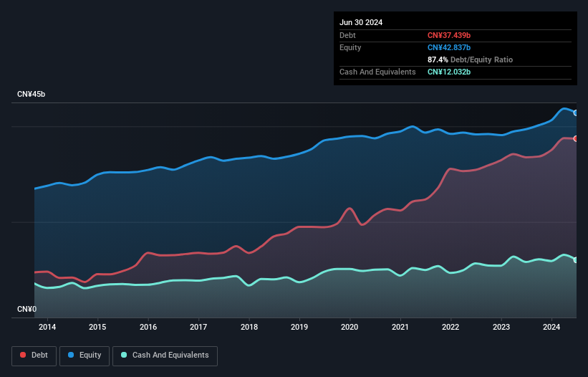This screenshot has width=588, height=377.
Task: Click the red Debt endpoint marker on the chart
Action: (576, 139)
